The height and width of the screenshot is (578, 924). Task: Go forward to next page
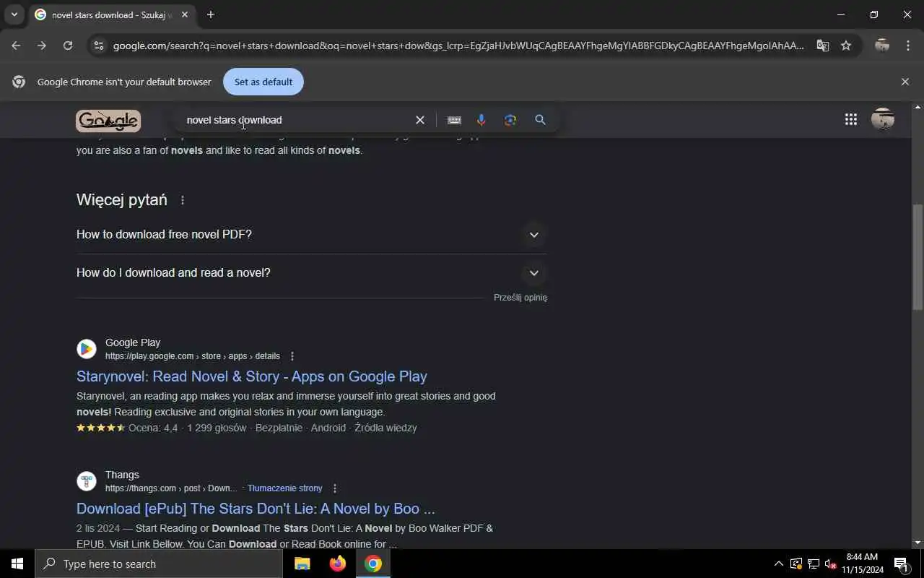coord(42,46)
